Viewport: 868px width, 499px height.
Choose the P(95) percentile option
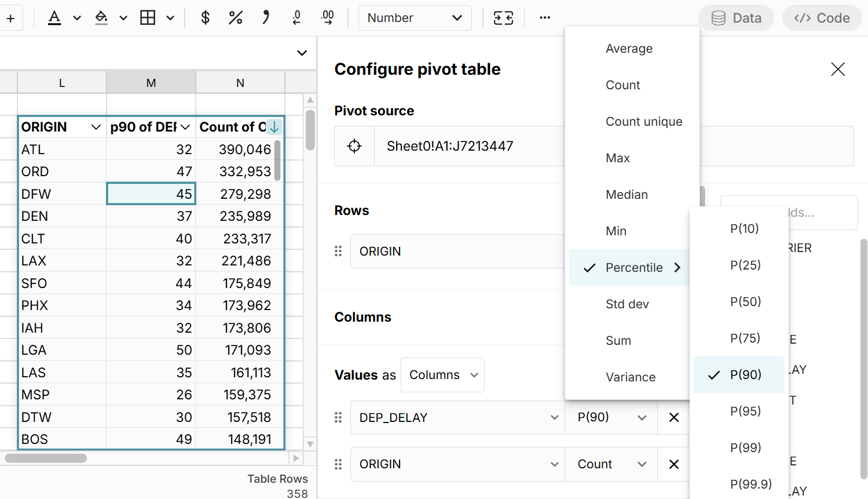click(745, 411)
